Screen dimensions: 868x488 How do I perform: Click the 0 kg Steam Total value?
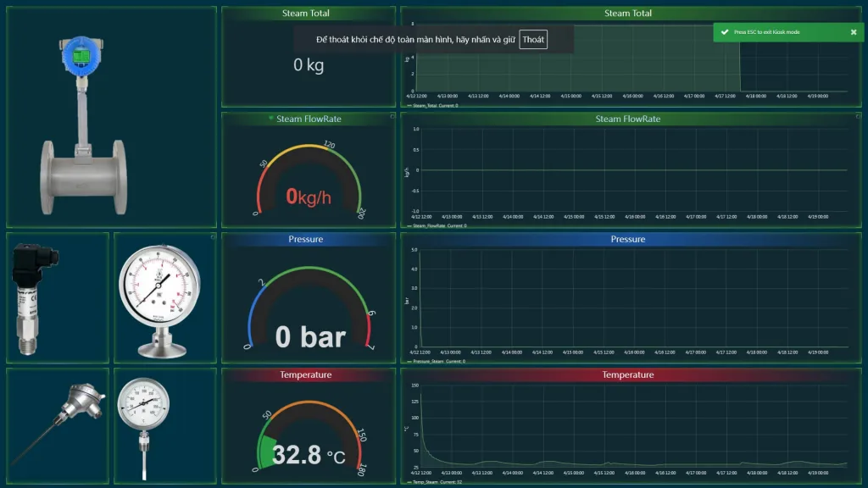coord(309,65)
